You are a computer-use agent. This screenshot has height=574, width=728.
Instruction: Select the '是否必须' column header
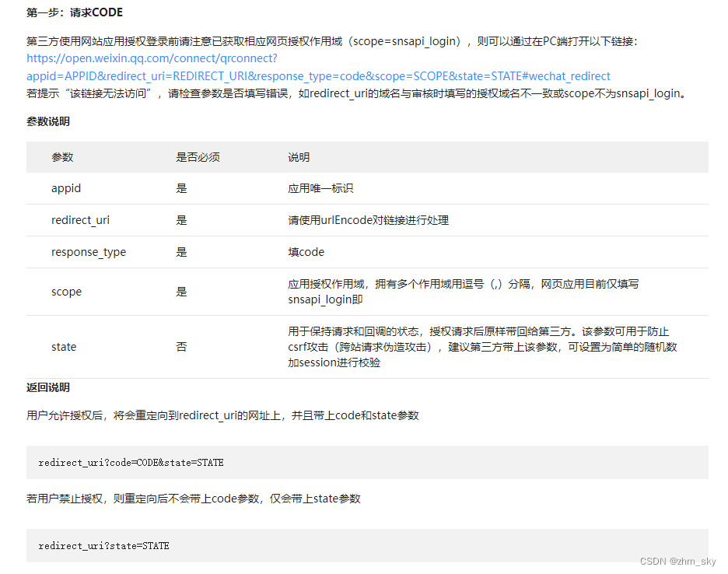198,157
